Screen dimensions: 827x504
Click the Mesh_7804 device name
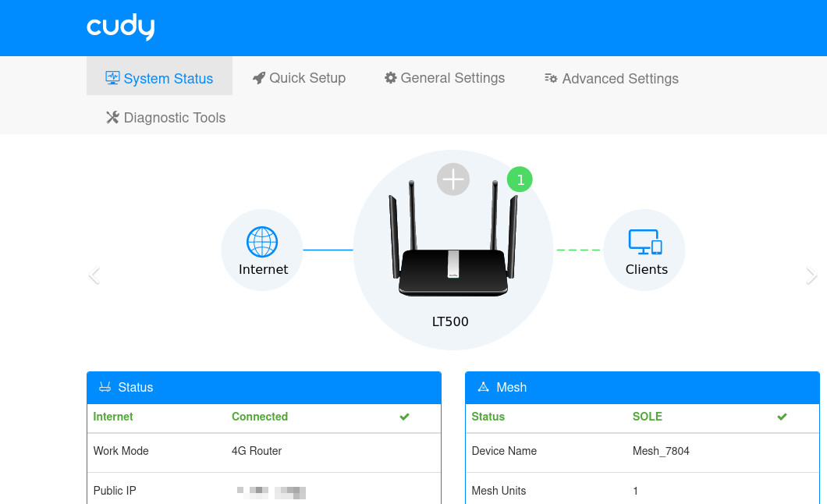[x=661, y=451]
